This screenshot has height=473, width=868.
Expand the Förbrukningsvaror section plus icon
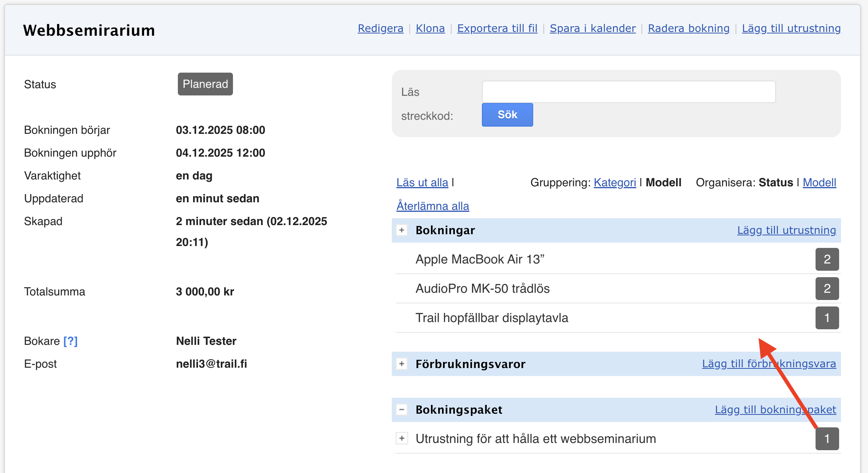click(x=402, y=364)
